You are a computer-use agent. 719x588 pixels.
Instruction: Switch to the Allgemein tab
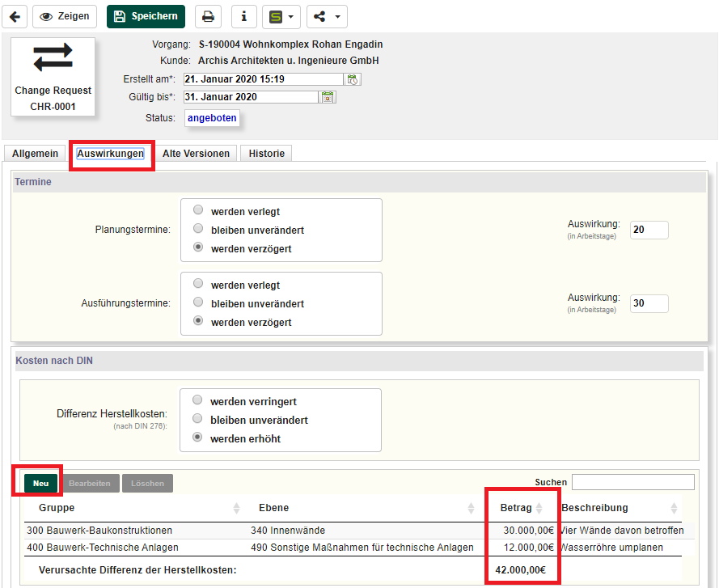[35, 154]
